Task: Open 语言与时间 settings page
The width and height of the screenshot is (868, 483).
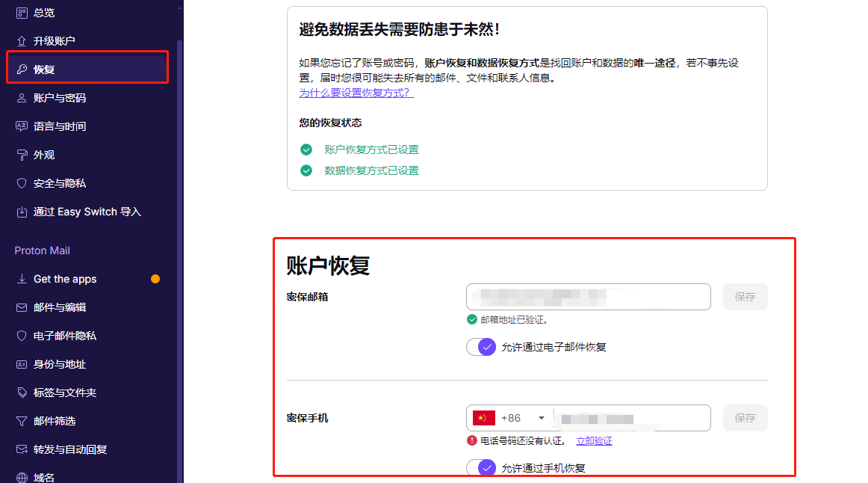Action: pos(60,126)
